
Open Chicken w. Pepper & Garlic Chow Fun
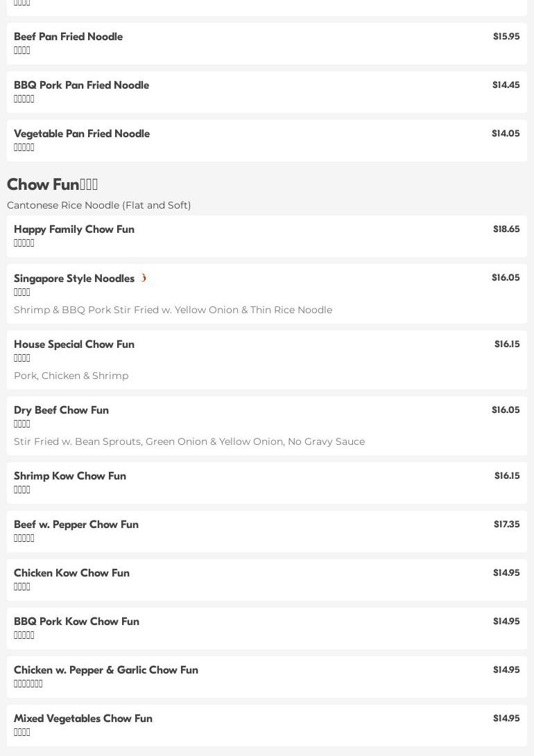(267, 677)
